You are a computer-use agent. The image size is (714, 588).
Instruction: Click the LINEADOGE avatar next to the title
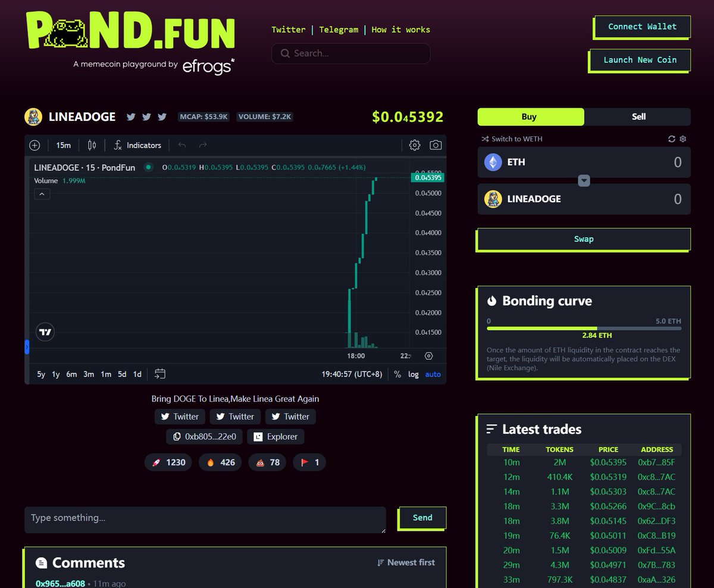coord(33,117)
